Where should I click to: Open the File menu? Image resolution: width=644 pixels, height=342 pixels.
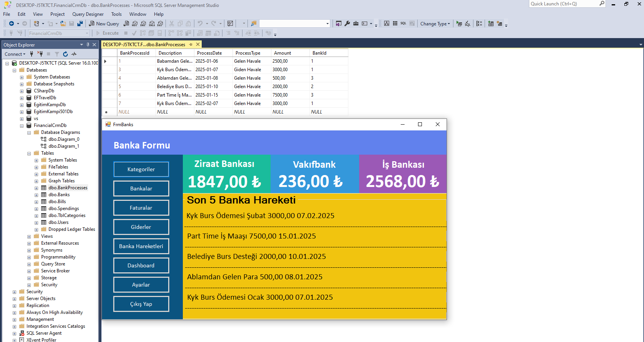tap(7, 14)
